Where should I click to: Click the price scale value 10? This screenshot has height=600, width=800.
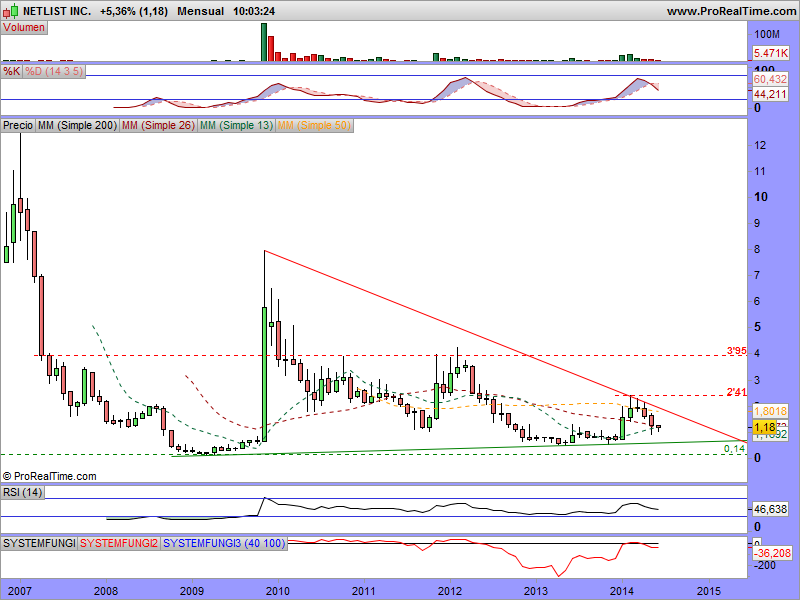tap(760, 197)
